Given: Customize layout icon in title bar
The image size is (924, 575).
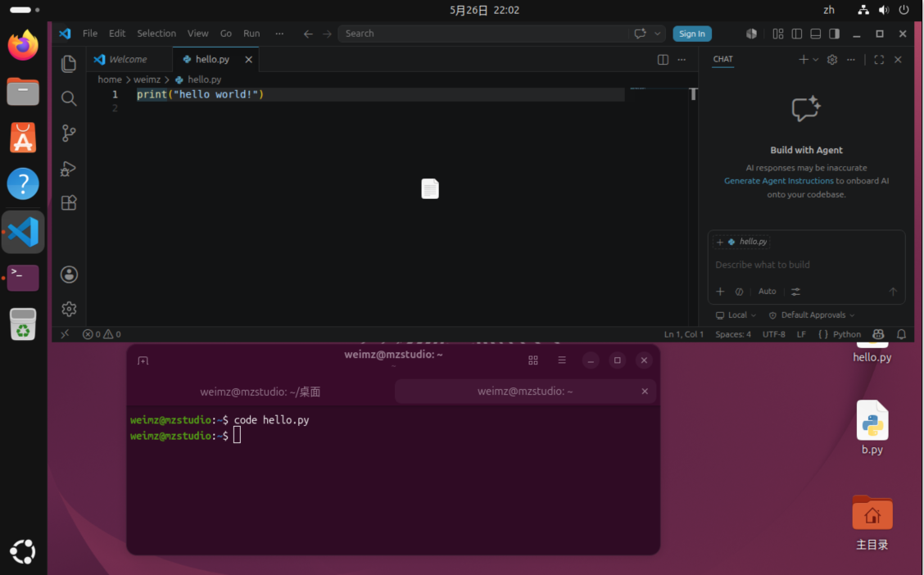Looking at the screenshot, I should 778,34.
